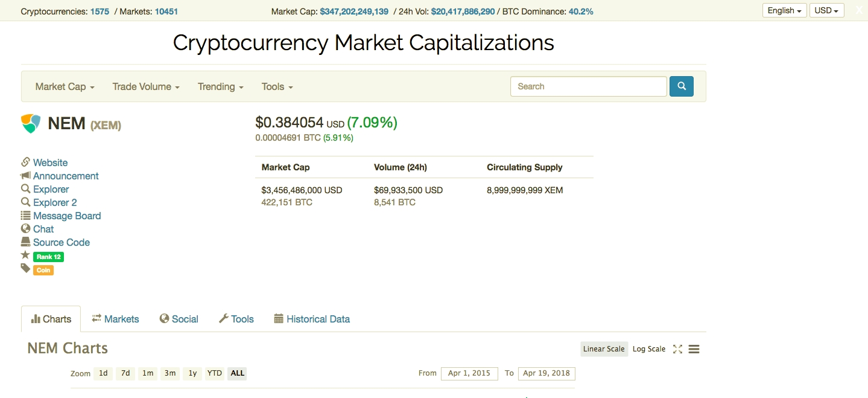This screenshot has height=398, width=868.
Task: Select Linear Scale for the chart
Action: pyautogui.click(x=604, y=349)
